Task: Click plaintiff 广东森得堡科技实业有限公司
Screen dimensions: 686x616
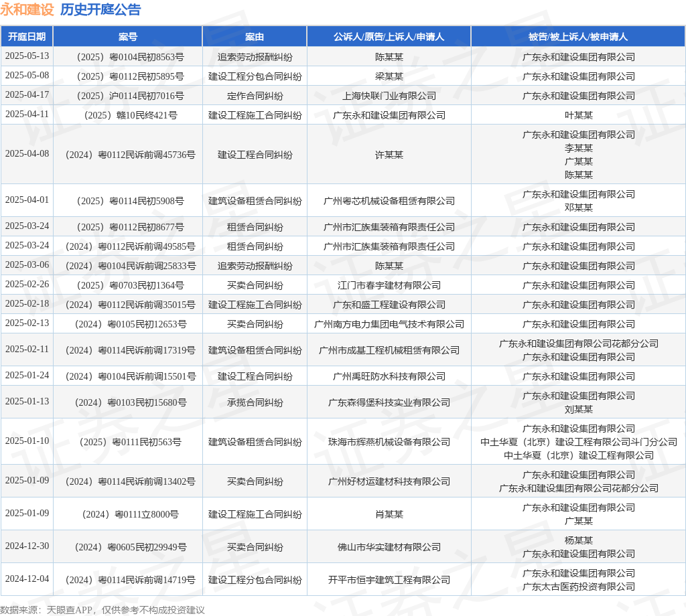Action: 389,402
